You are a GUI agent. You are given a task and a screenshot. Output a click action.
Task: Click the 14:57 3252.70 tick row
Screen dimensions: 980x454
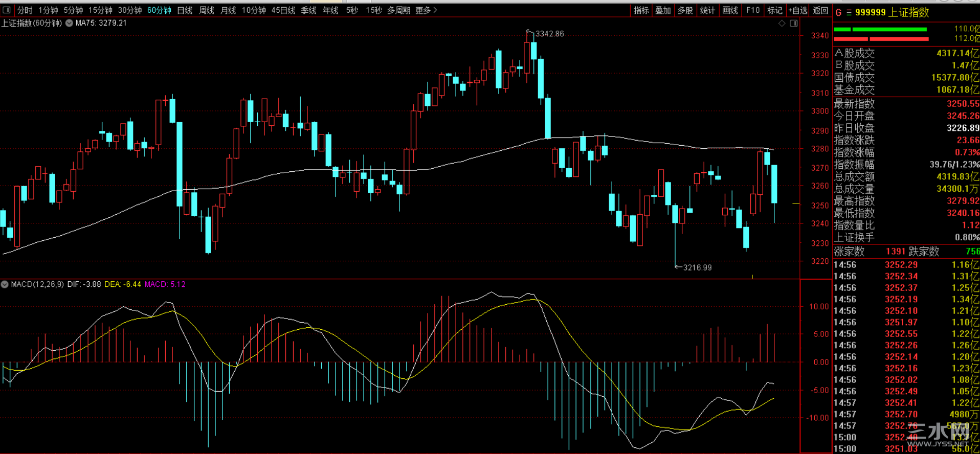click(x=906, y=414)
